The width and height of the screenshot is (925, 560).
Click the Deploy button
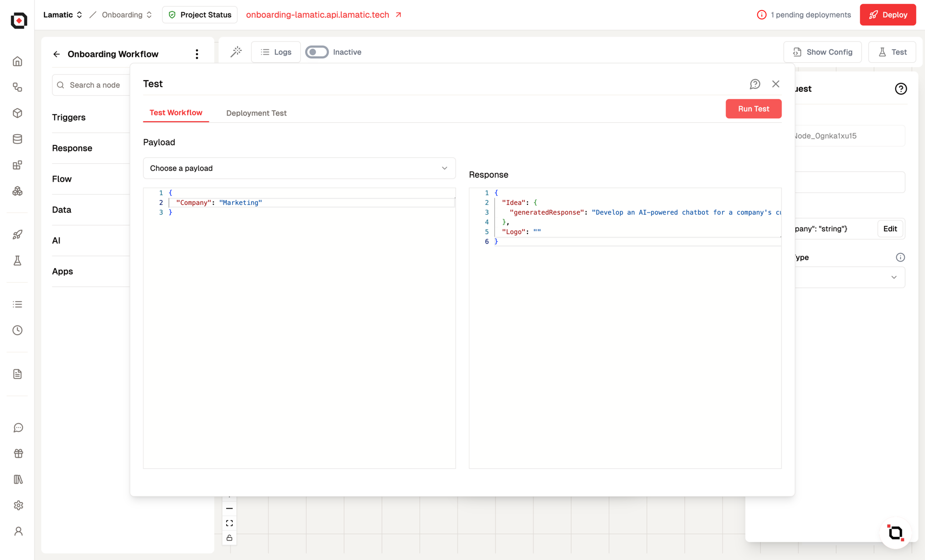point(888,15)
